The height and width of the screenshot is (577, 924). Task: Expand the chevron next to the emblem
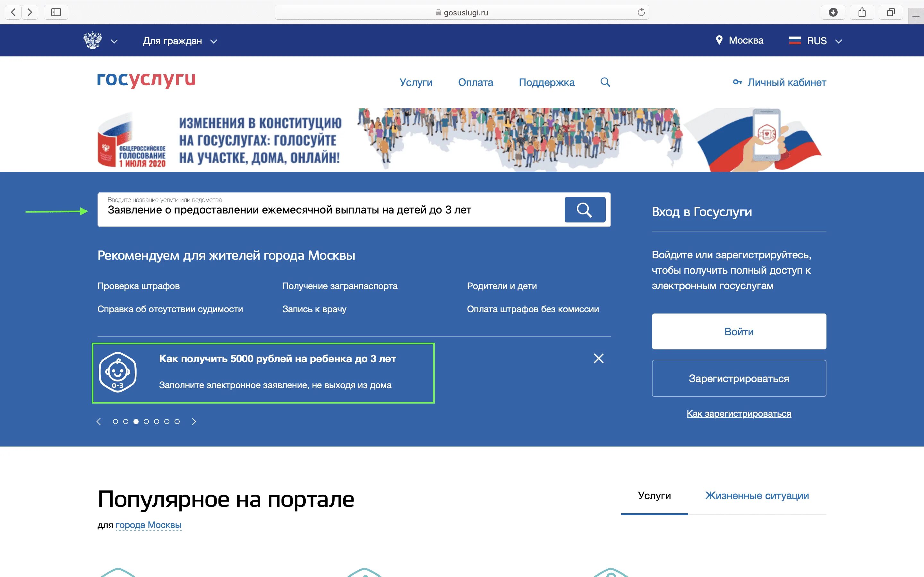(114, 41)
